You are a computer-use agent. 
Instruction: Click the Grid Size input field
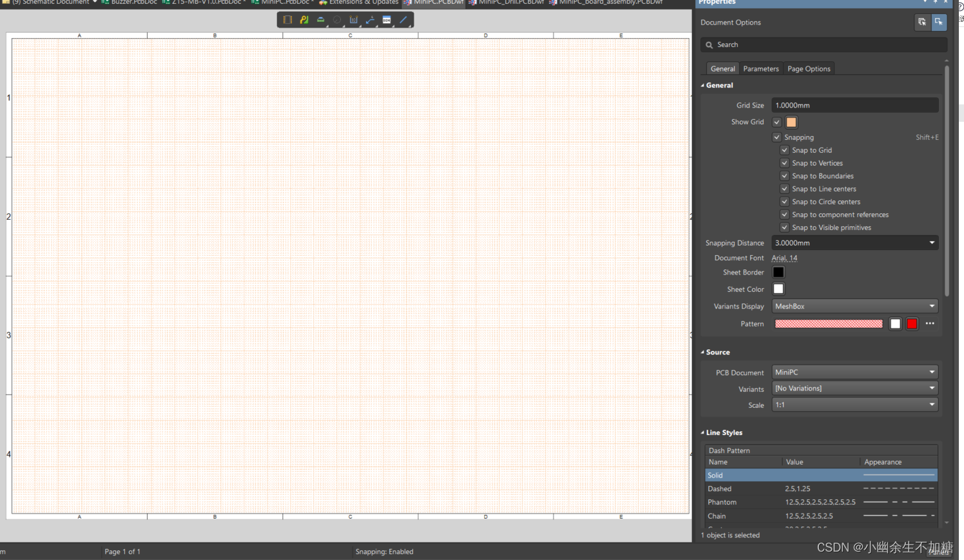click(854, 105)
